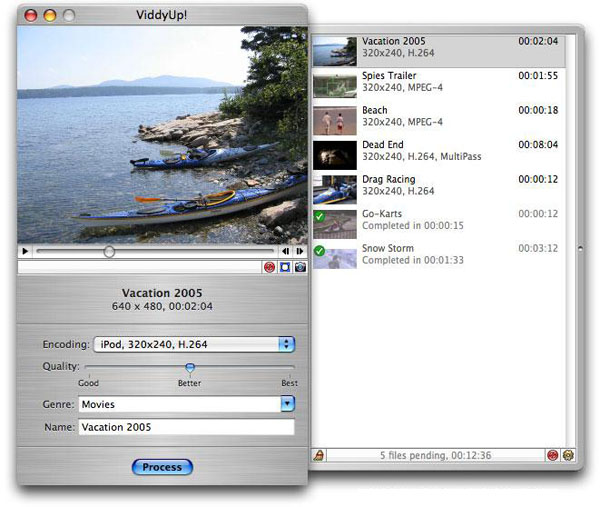Click the camera snapshot icon
The height and width of the screenshot is (507, 600).
(x=298, y=267)
